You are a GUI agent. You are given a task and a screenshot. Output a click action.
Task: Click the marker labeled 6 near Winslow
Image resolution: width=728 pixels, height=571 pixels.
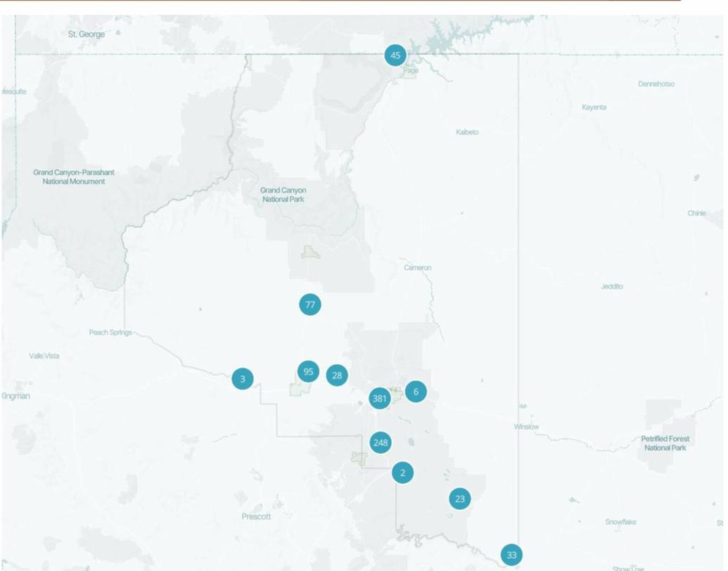click(x=415, y=391)
